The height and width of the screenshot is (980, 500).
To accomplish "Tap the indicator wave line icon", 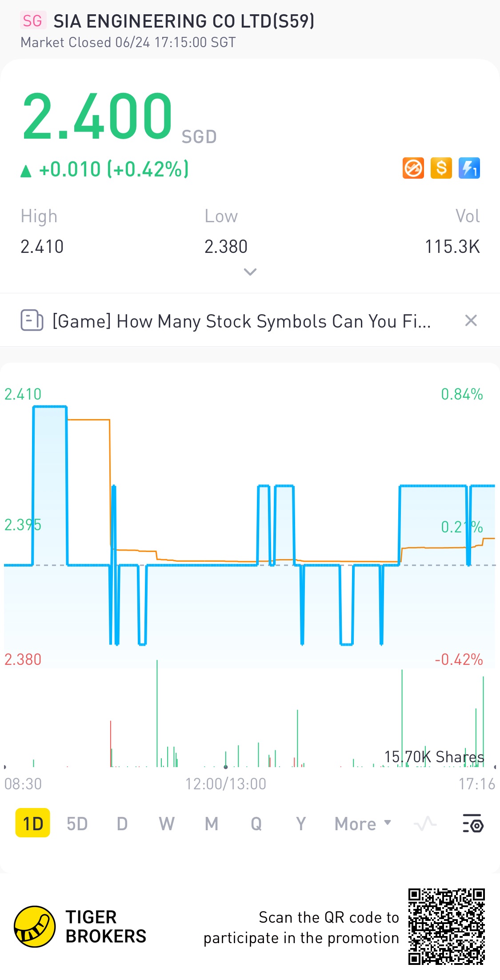I will click(x=425, y=824).
